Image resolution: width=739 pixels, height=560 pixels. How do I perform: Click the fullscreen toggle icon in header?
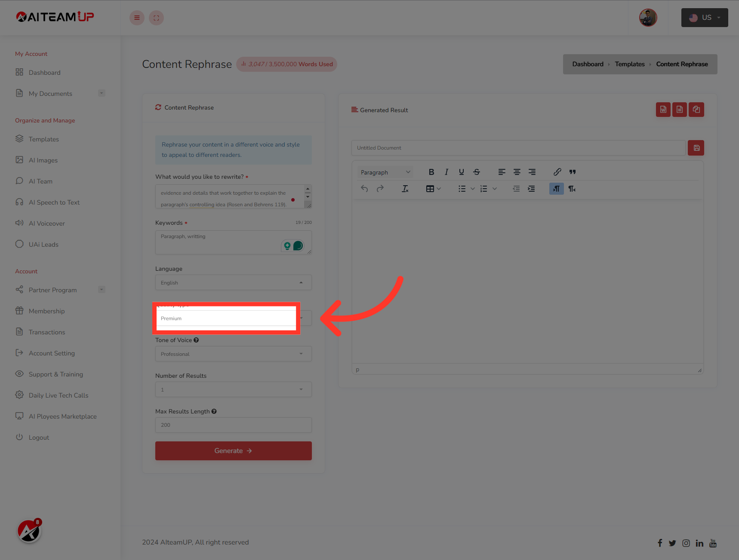pos(156,18)
